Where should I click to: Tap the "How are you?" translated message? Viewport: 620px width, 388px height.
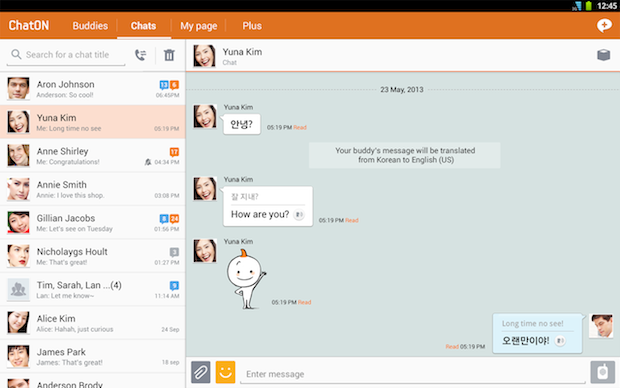(268, 206)
